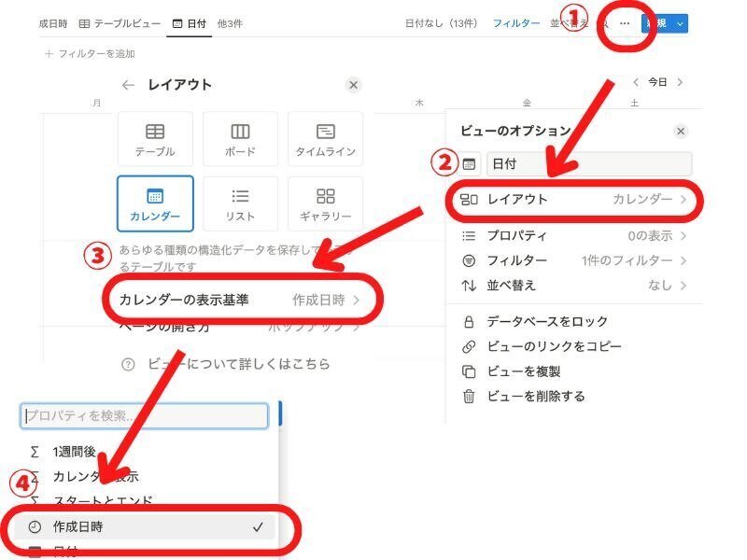The height and width of the screenshot is (560, 747).
Task: Open the レイアウト option row
Action: click(x=573, y=200)
